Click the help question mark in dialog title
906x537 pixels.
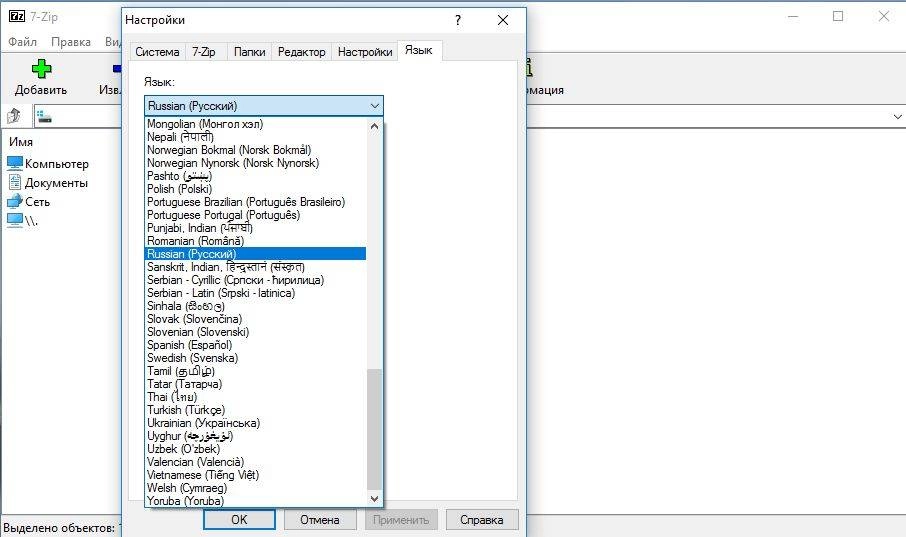(458, 20)
